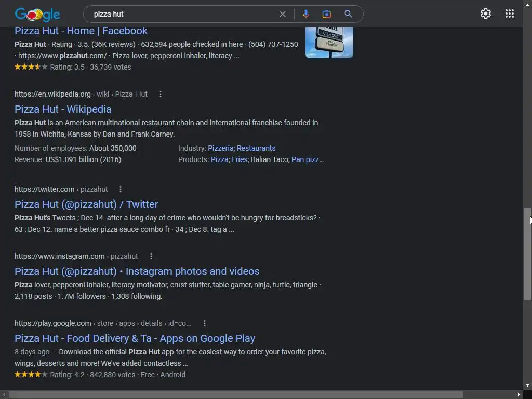Follow the Fries product link
532x399 pixels.
point(240,159)
